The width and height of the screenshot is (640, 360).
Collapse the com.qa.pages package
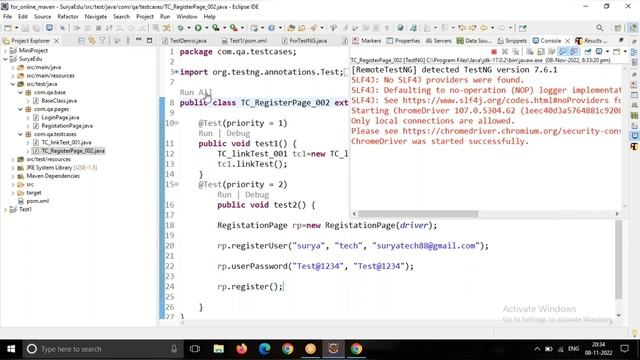[x=20, y=109]
